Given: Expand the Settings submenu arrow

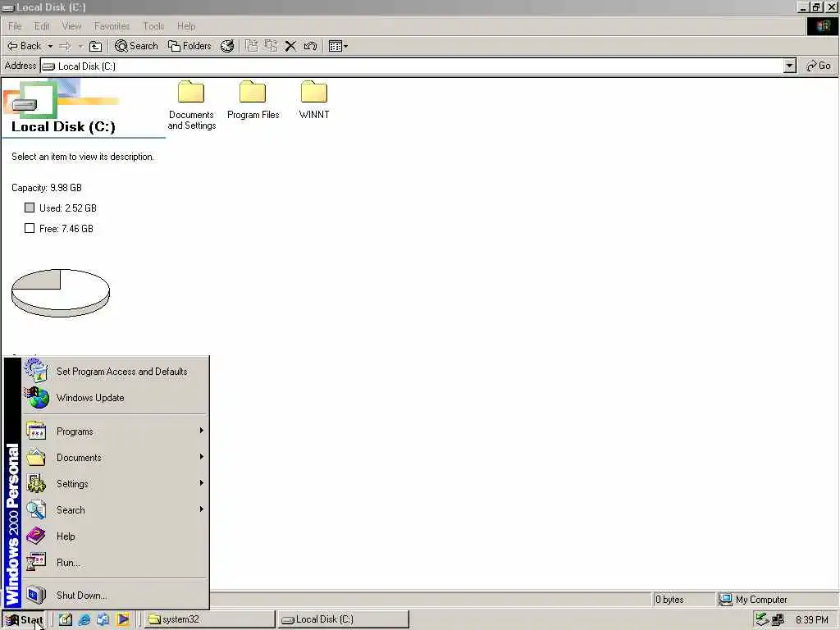Looking at the screenshot, I should (x=202, y=482).
